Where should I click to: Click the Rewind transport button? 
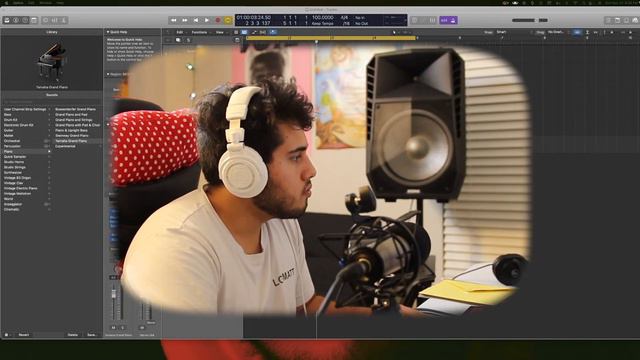tap(174, 20)
